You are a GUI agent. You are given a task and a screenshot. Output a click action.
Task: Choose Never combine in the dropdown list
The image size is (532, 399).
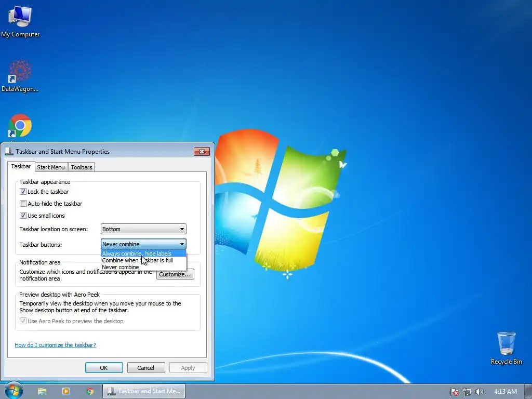[143, 267]
